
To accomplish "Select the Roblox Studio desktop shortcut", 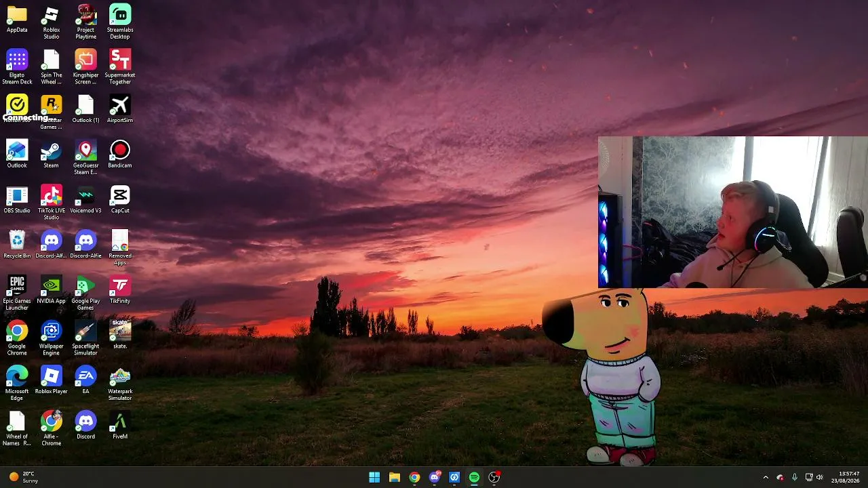I will coord(52,15).
